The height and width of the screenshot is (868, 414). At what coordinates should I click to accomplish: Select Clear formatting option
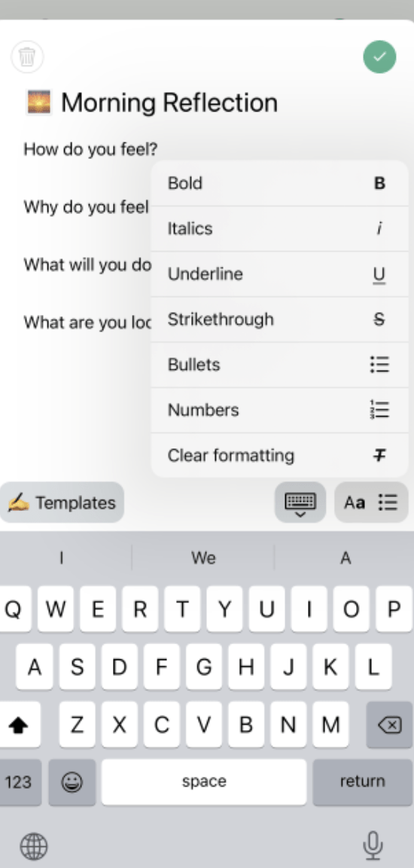pos(279,456)
